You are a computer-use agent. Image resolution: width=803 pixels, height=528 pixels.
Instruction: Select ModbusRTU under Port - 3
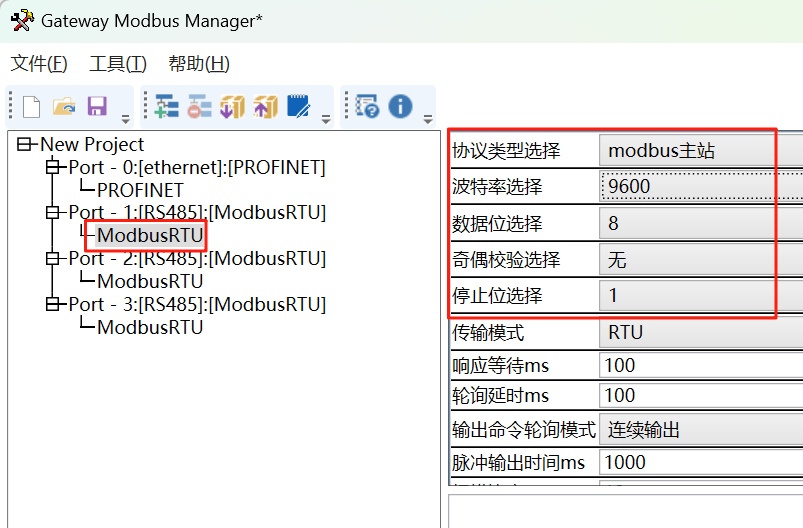point(150,327)
